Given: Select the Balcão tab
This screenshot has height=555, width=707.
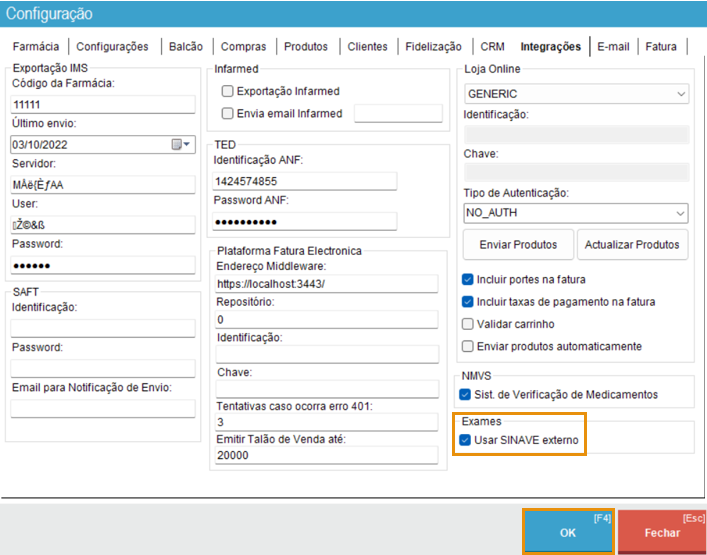Looking at the screenshot, I should click(x=186, y=46).
